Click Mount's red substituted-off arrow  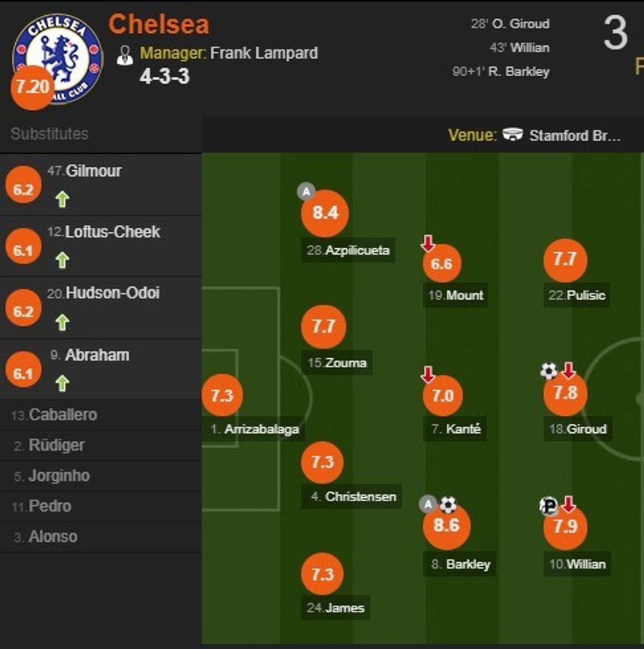(x=428, y=244)
